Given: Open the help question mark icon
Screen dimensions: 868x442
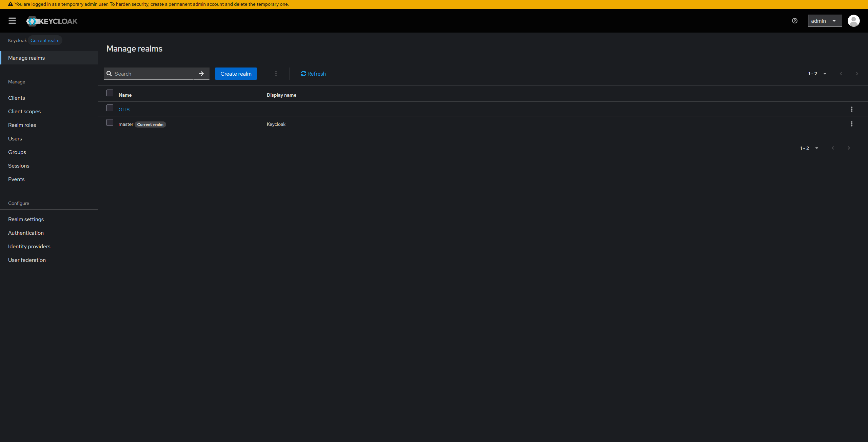Looking at the screenshot, I should (x=795, y=21).
